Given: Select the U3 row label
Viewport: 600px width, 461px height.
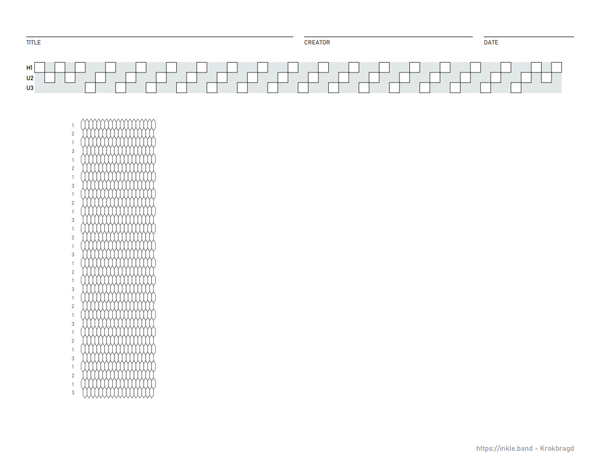Looking at the screenshot, I should tap(29, 88).
